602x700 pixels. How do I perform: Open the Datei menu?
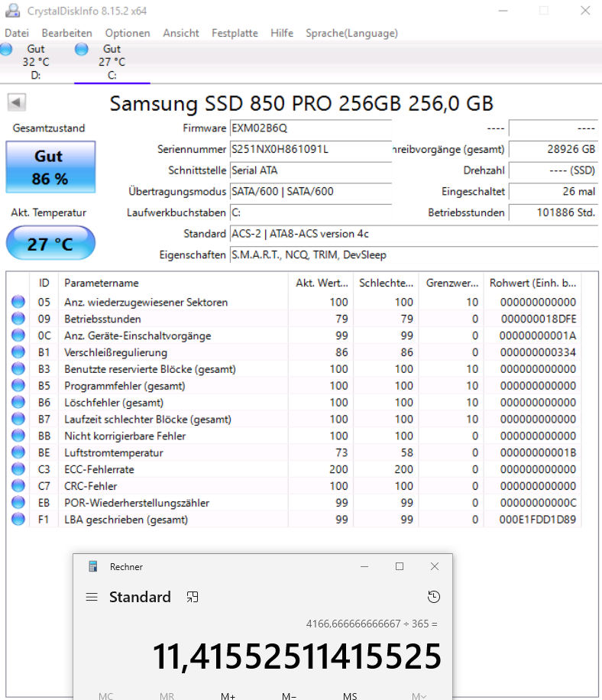[x=17, y=33]
